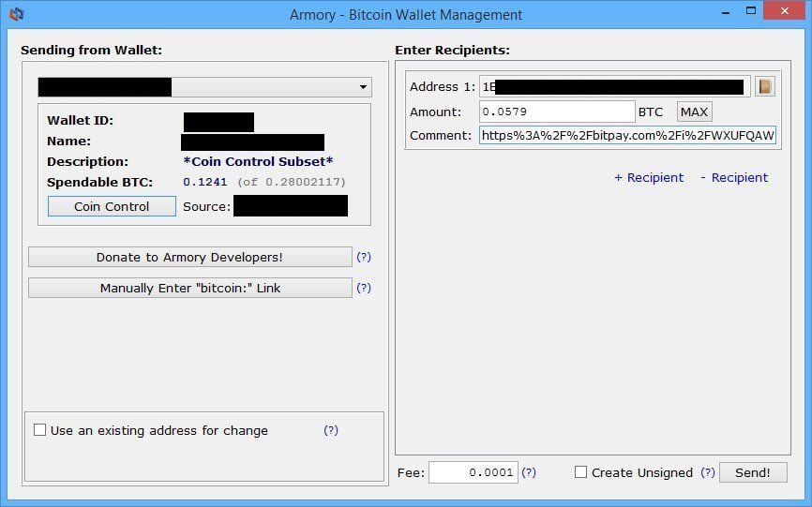Viewport: 812px width, 507px height.
Task: Open the Coin Control dialog
Action: [112, 206]
